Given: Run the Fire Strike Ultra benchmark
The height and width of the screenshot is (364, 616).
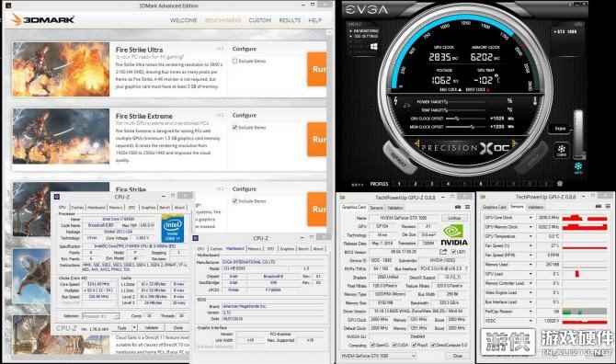Looking at the screenshot, I should (316, 69).
